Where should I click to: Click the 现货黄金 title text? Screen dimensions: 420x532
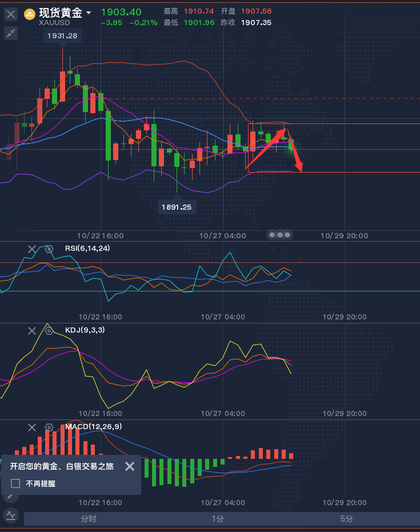(x=61, y=13)
